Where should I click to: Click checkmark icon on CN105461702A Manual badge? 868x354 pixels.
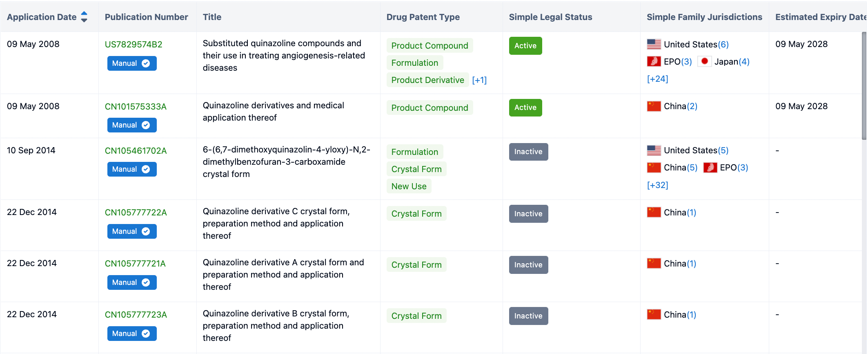[x=146, y=169]
